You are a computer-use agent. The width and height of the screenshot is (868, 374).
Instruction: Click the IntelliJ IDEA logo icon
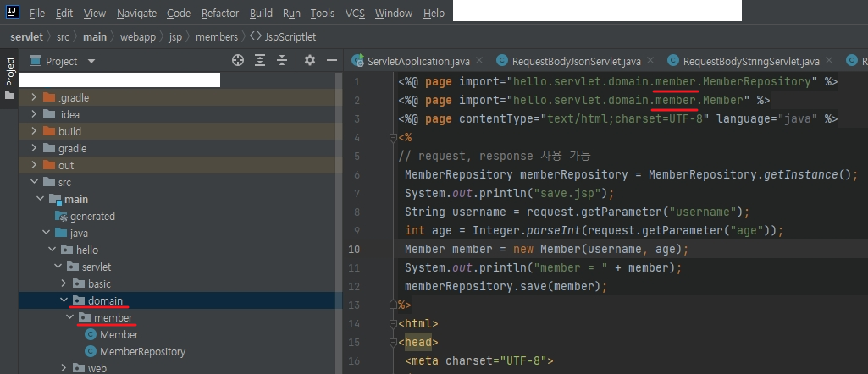point(13,13)
